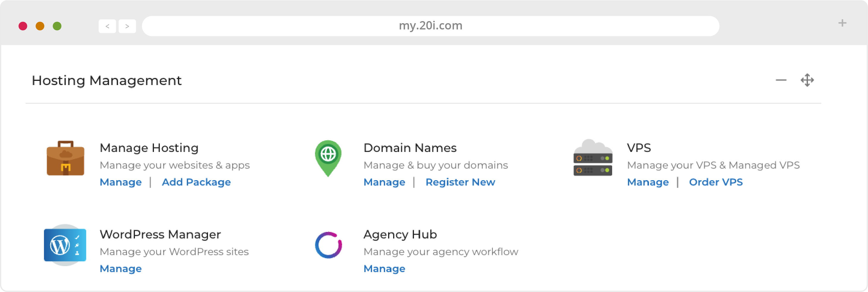
Task: Click the Add Package link
Action: pyautogui.click(x=196, y=182)
